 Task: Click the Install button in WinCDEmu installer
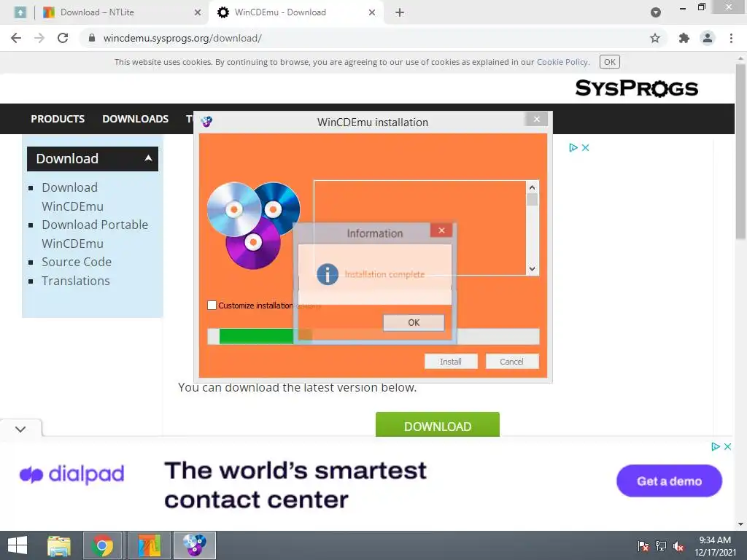[x=451, y=362]
